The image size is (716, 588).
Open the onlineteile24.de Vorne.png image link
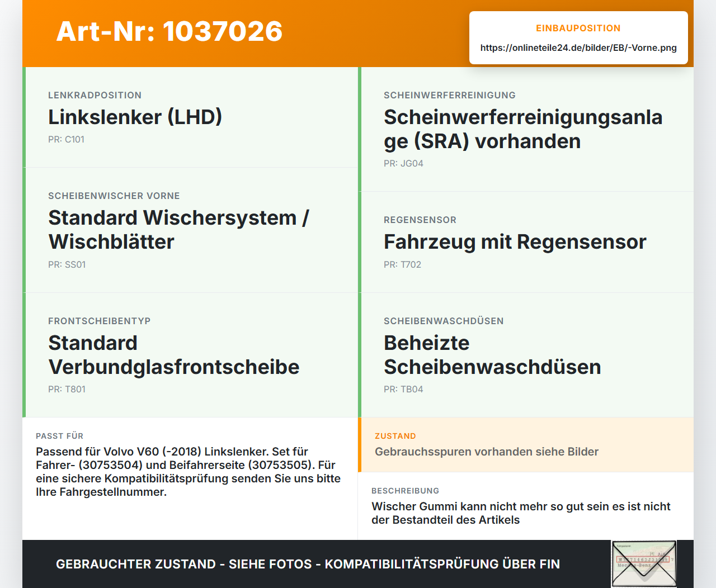(578, 48)
